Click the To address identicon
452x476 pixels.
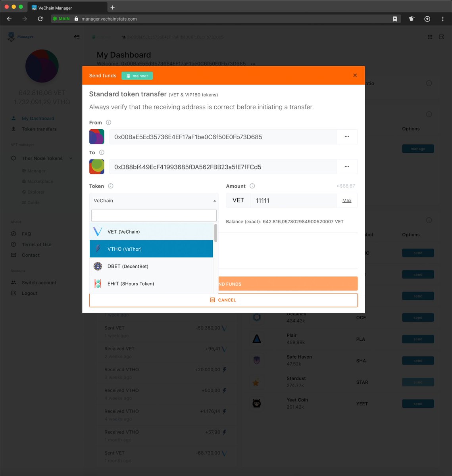[x=97, y=167]
